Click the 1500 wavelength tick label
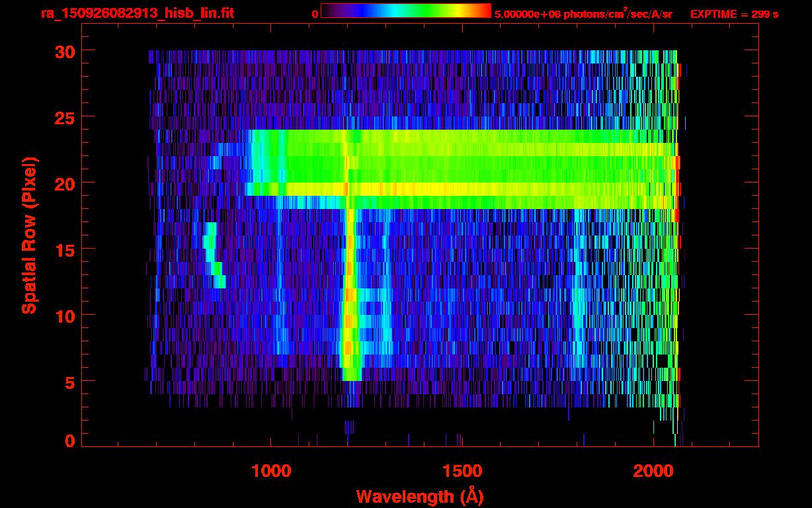Screen dimensions: 812x508 [x=462, y=471]
